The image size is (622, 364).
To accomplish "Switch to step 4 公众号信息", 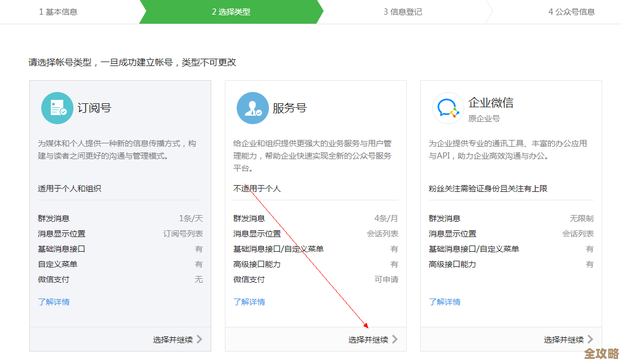I will (571, 11).
